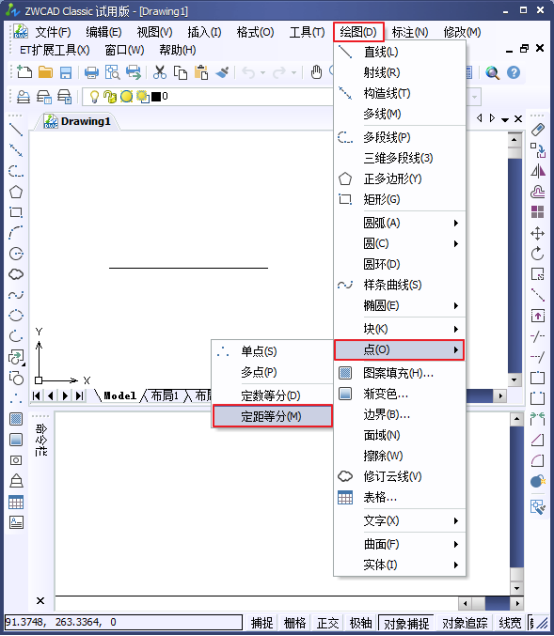Image resolution: width=554 pixels, height=636 pixels.
Task: Toggle 线宽 lineweight display
Action: pos(510,622)
